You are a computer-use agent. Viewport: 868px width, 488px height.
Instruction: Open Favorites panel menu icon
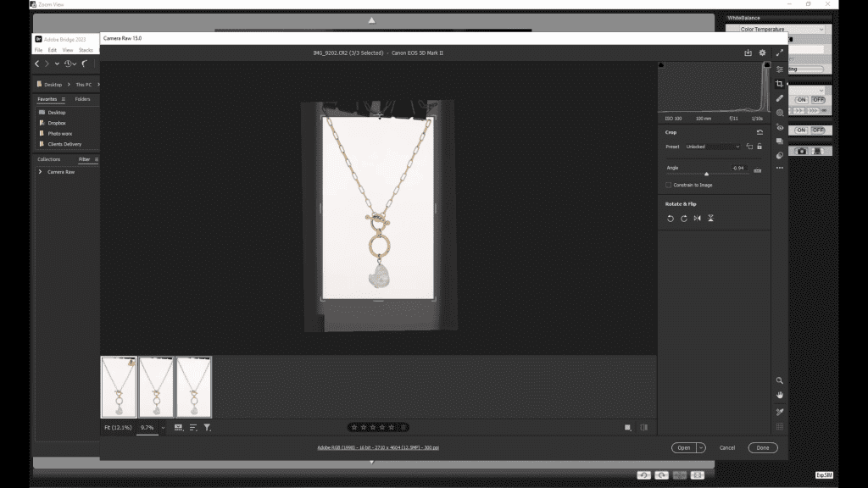pos(63,99)
